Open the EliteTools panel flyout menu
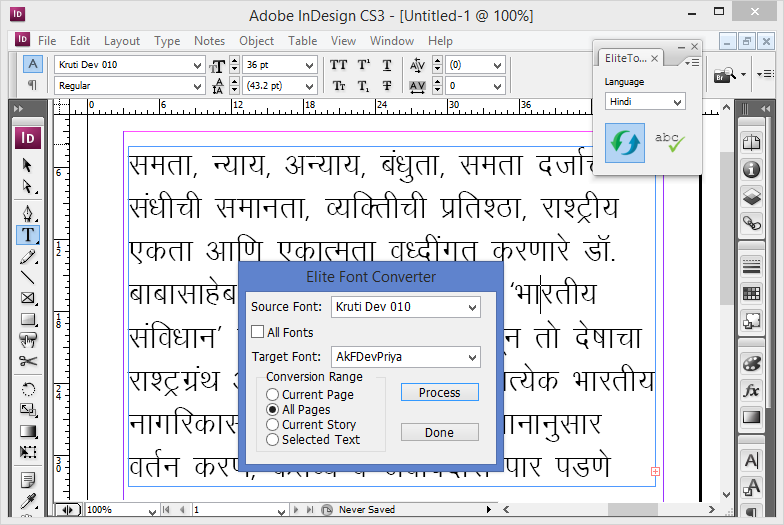The image size is (784, 525). (x=692, y=62)
